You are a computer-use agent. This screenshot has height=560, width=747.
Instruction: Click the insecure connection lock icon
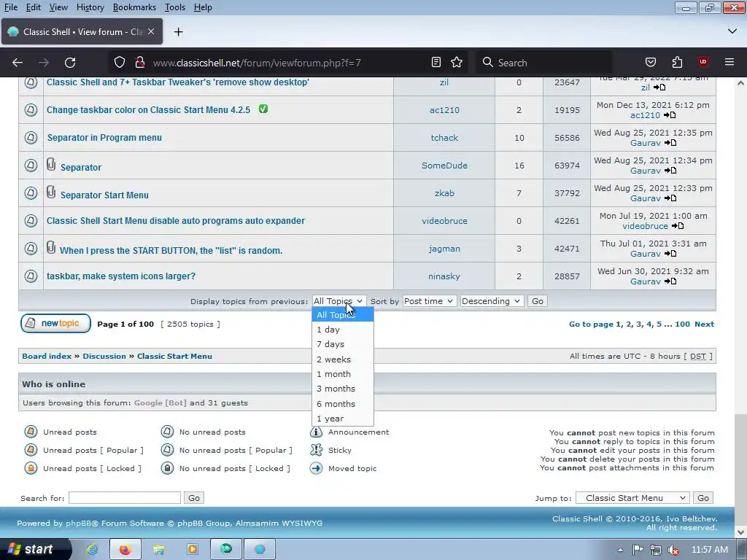coord(139,63)
